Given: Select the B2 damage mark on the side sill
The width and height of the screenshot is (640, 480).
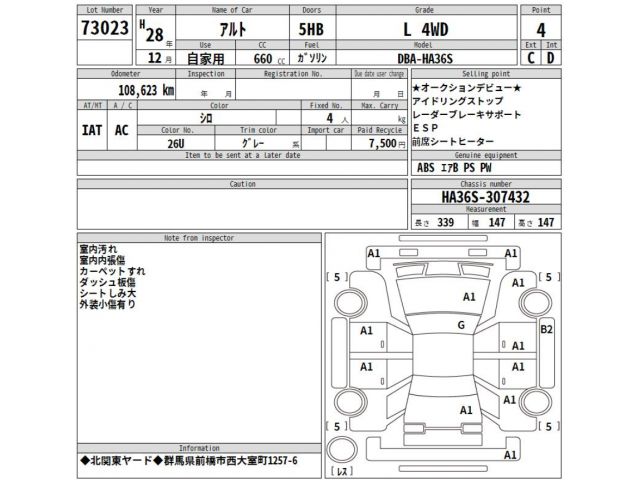Looking at the screenshot, I should [546, 328].
